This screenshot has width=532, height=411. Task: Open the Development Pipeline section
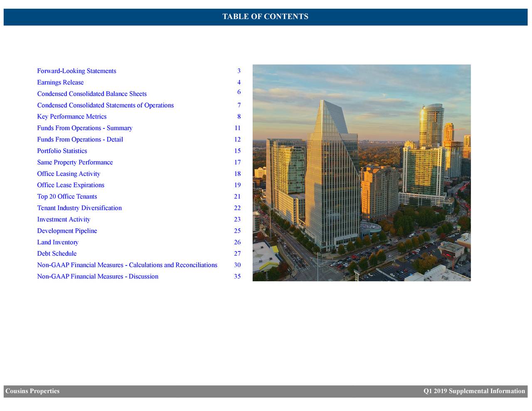coord(67,231)
